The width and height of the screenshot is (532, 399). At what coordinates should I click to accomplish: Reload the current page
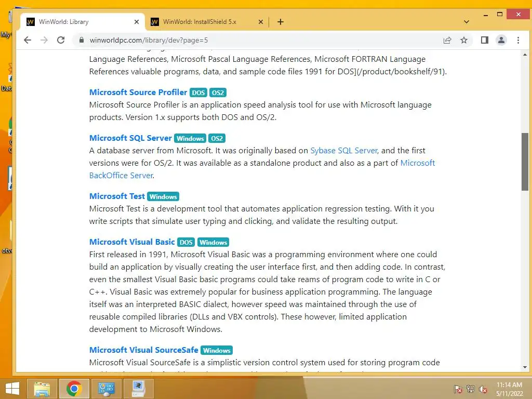click(x=61, y=40)
